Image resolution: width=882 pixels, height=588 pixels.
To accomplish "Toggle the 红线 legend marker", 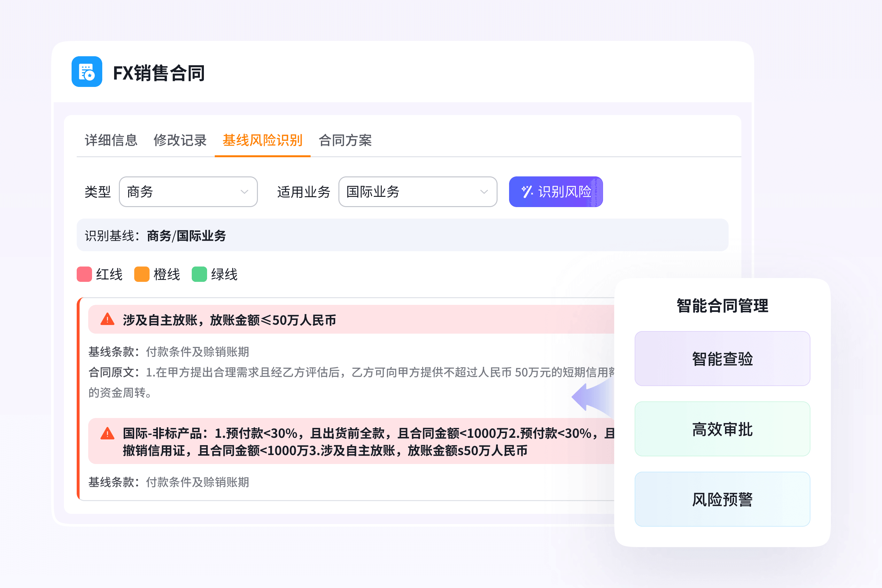I will pos(84,274).
